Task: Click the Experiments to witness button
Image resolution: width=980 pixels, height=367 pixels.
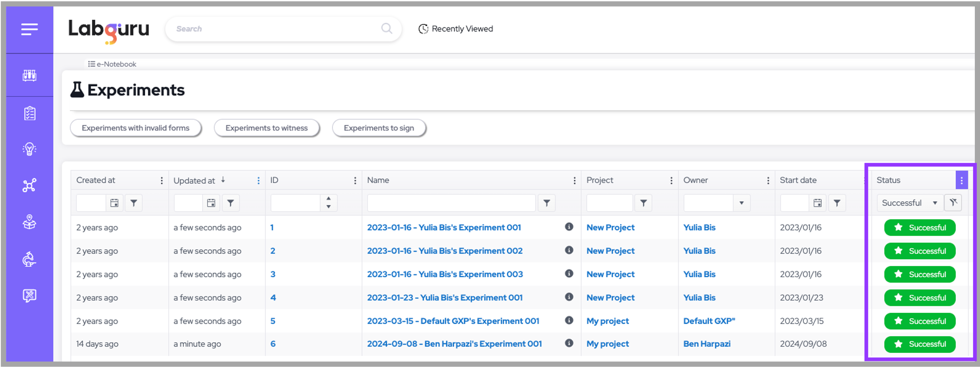Action: point(266,128)
